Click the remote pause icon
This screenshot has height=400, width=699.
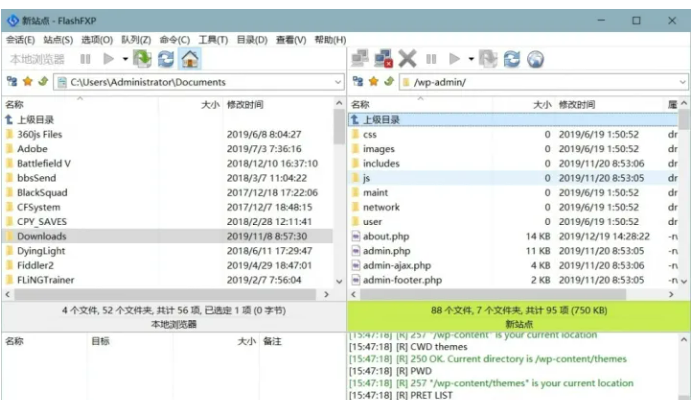(x=431, y=59)
